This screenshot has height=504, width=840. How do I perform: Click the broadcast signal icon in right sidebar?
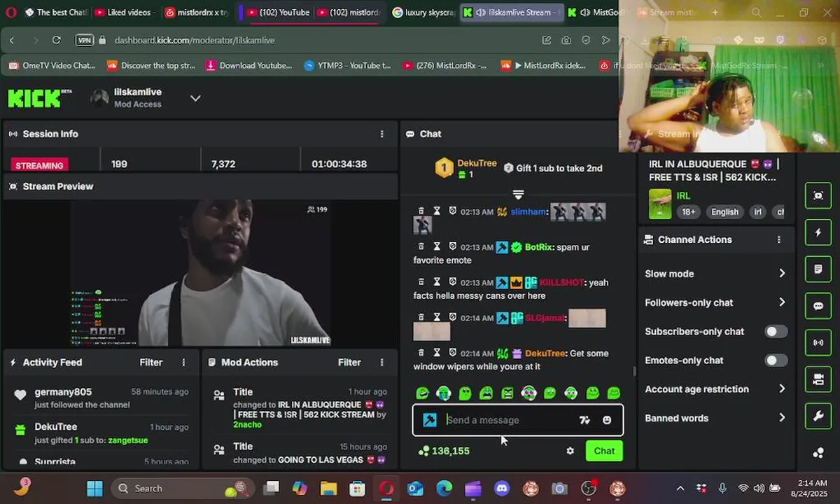818,343
